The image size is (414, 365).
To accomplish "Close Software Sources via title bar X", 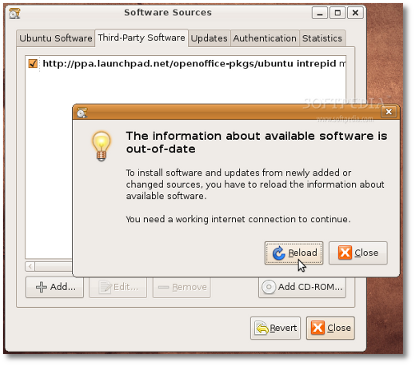I will click(355, 13).
